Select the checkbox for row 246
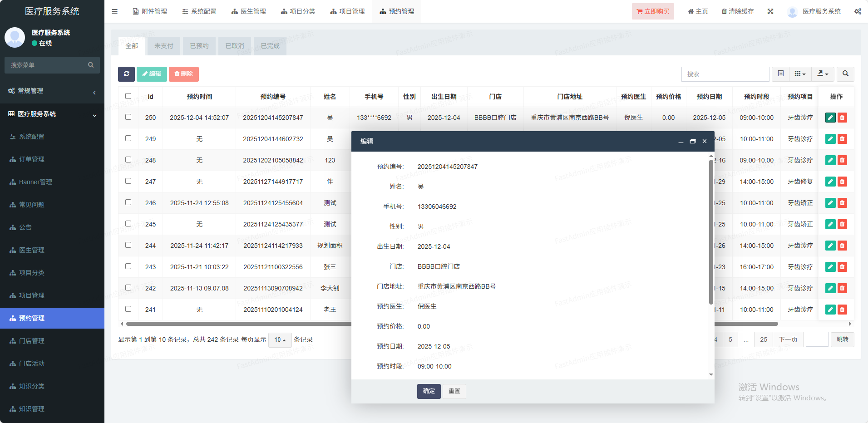 point(128,202)
